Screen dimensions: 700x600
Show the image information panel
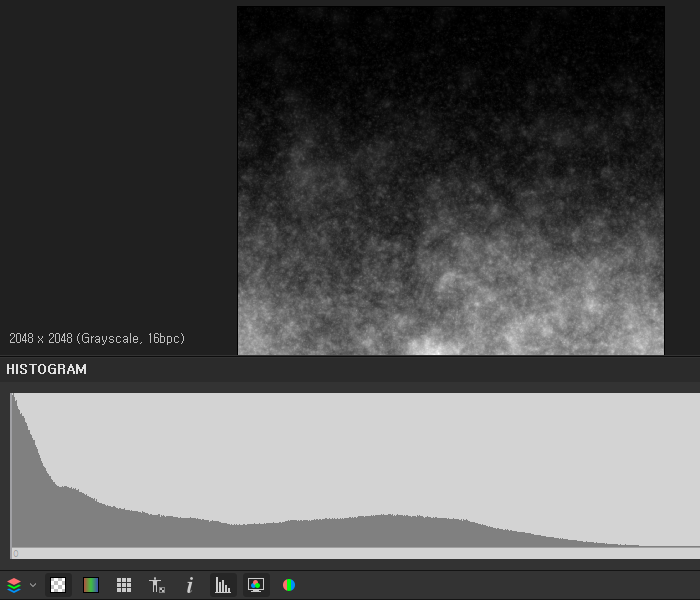(x=190, y=585)
